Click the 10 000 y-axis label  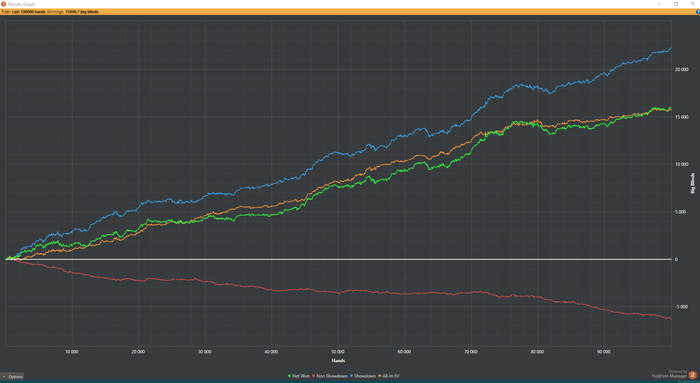click(681, 164)
